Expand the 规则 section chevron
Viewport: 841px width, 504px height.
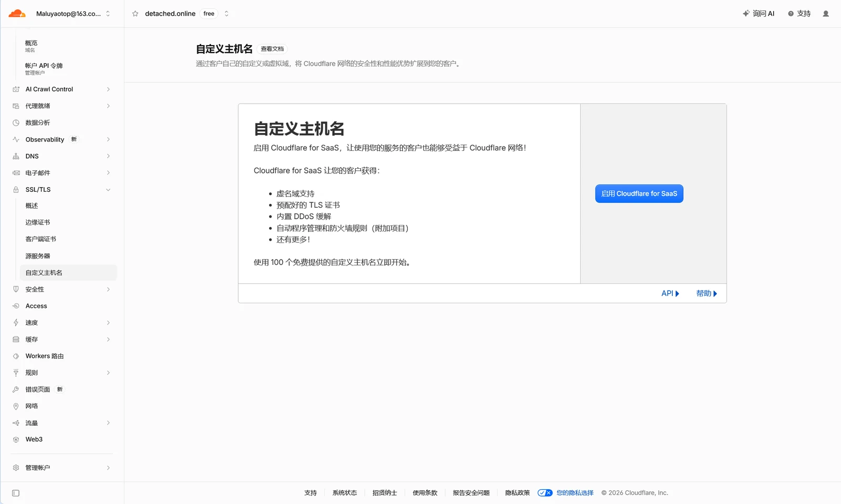point(108,373)
